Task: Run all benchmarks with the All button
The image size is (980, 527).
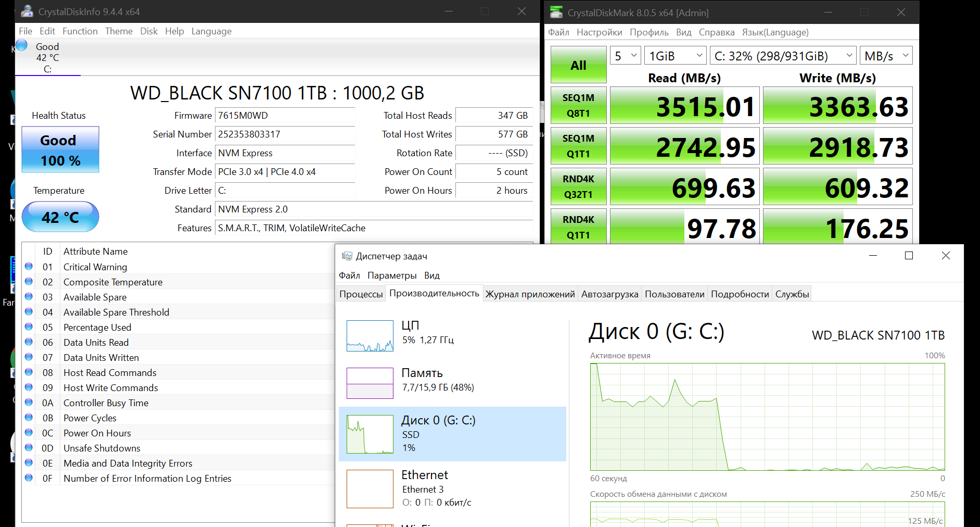Action: pyautogui.click(x=578, y=65)
